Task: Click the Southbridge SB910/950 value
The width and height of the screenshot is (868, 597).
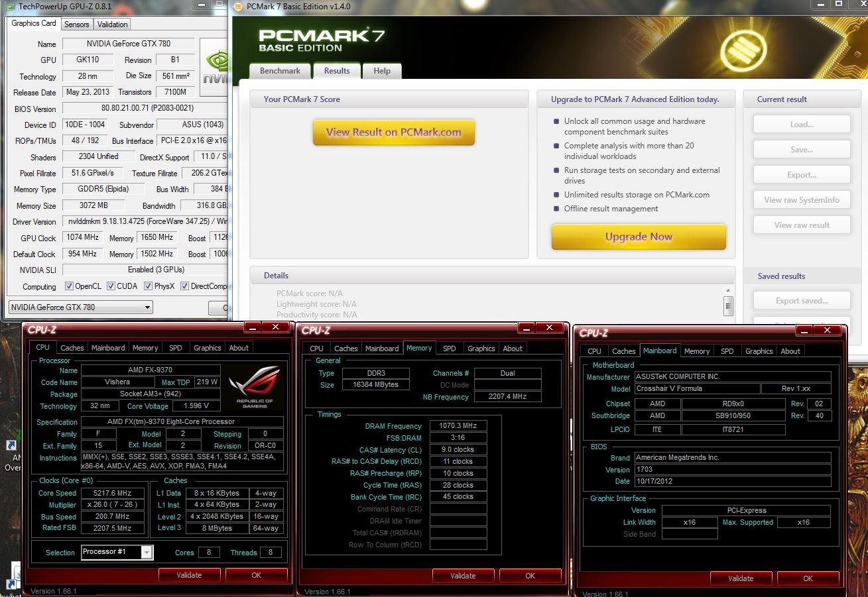Action: tap(733, 415)
